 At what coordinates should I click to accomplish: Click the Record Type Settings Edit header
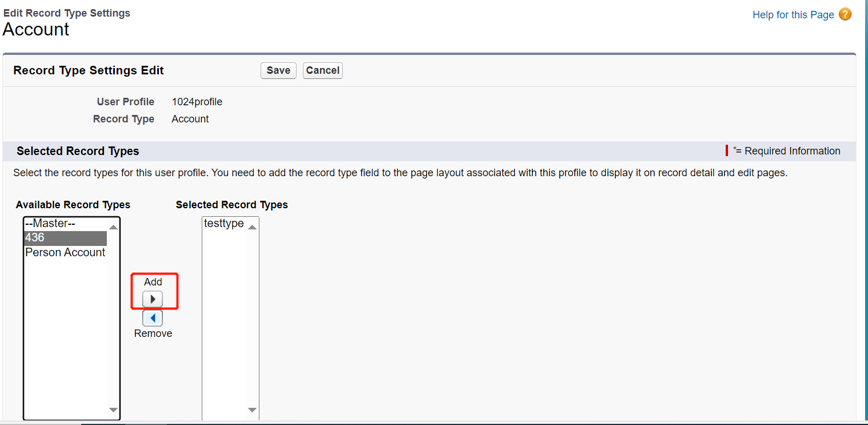tap(88, 70)
